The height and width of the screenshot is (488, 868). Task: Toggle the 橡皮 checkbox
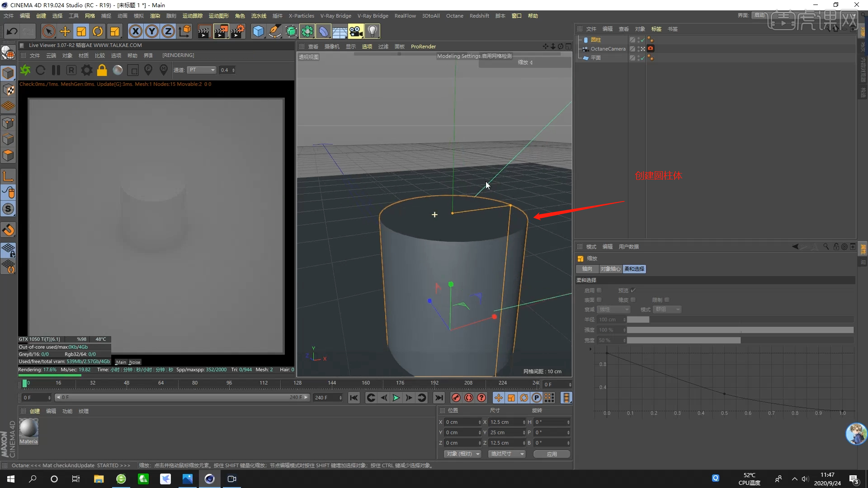pyautogui.click(x=633, y=300)
